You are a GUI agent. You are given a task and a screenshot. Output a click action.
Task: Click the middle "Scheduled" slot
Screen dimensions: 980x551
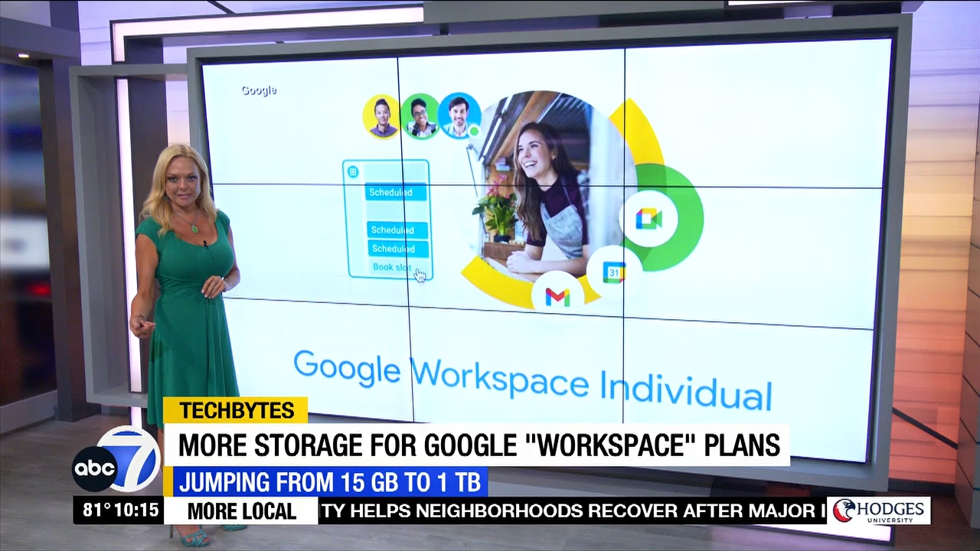[x=397, y=230]
